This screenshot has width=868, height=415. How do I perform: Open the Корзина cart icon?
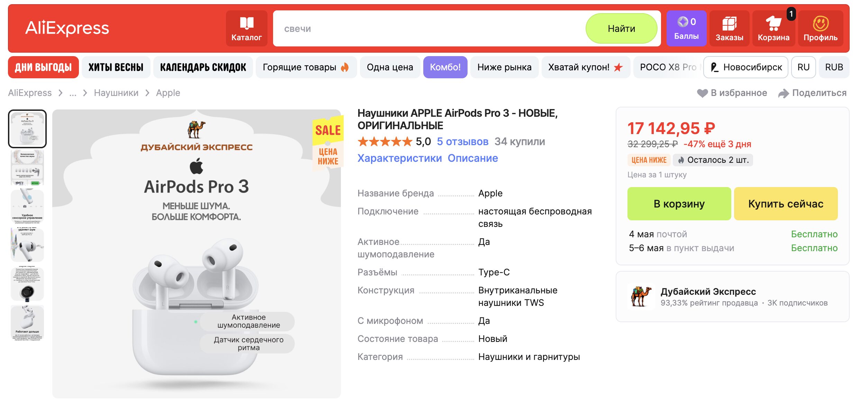774,24
